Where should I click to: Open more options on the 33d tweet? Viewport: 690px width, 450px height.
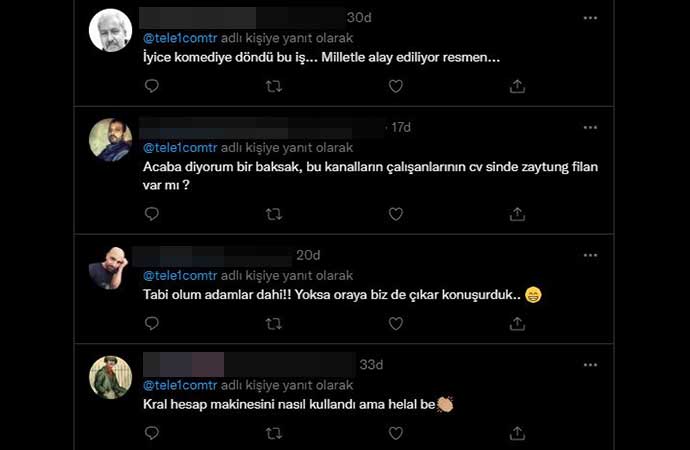[590, 365]
